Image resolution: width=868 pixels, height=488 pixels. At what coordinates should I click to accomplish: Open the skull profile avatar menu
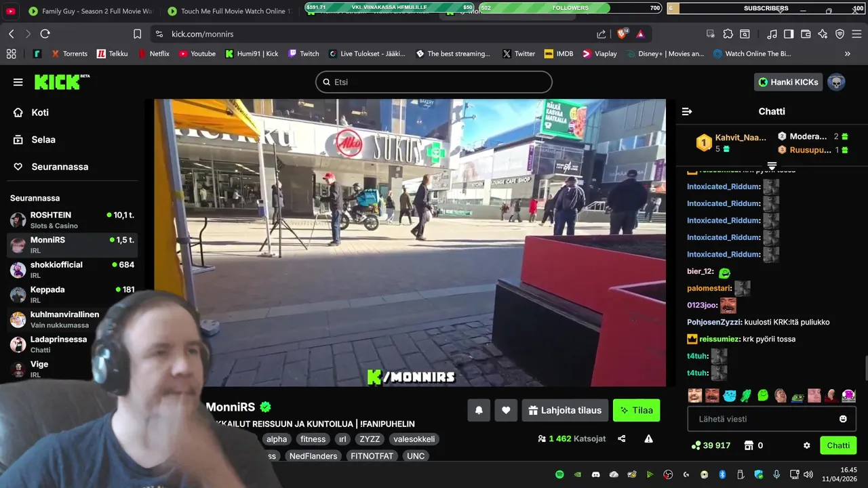click(836, 82)
